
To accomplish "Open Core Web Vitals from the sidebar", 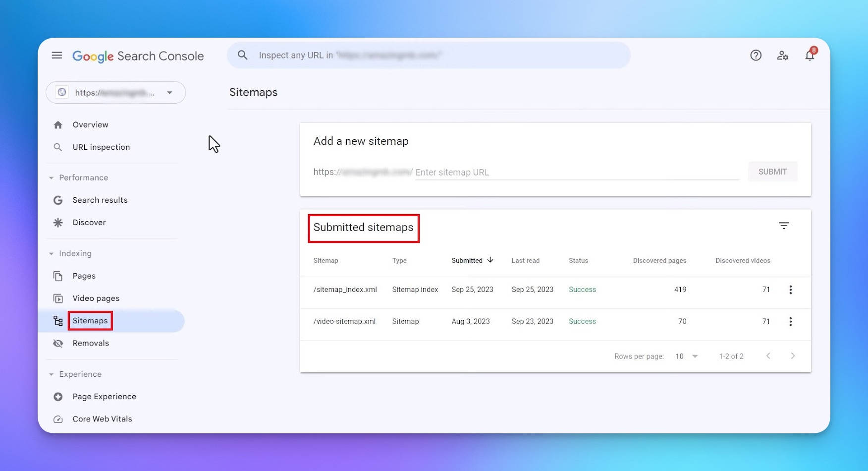I will click(102, 418).
